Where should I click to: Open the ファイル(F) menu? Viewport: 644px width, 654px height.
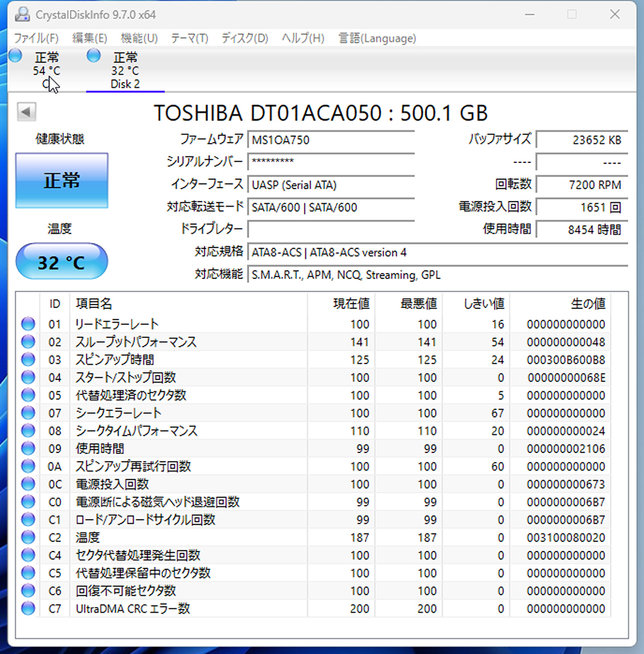[x=36, y=38]
